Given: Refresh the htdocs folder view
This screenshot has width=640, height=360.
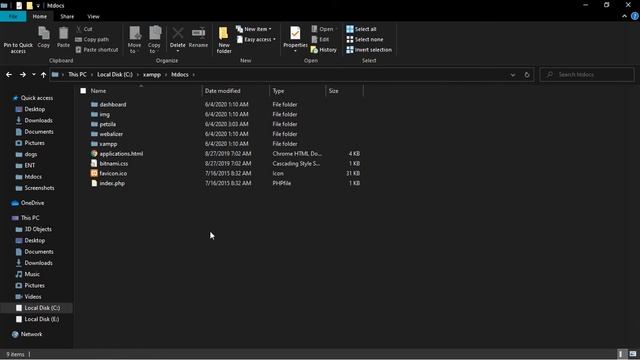Looking at the screenshot, I should click(527, 75).
